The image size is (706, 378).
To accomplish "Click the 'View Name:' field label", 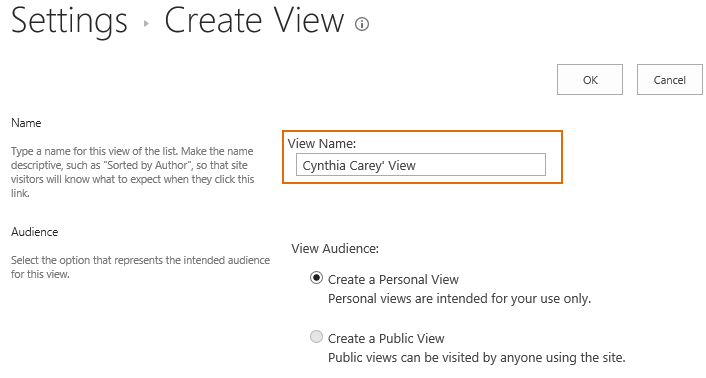I will [322, 144].
